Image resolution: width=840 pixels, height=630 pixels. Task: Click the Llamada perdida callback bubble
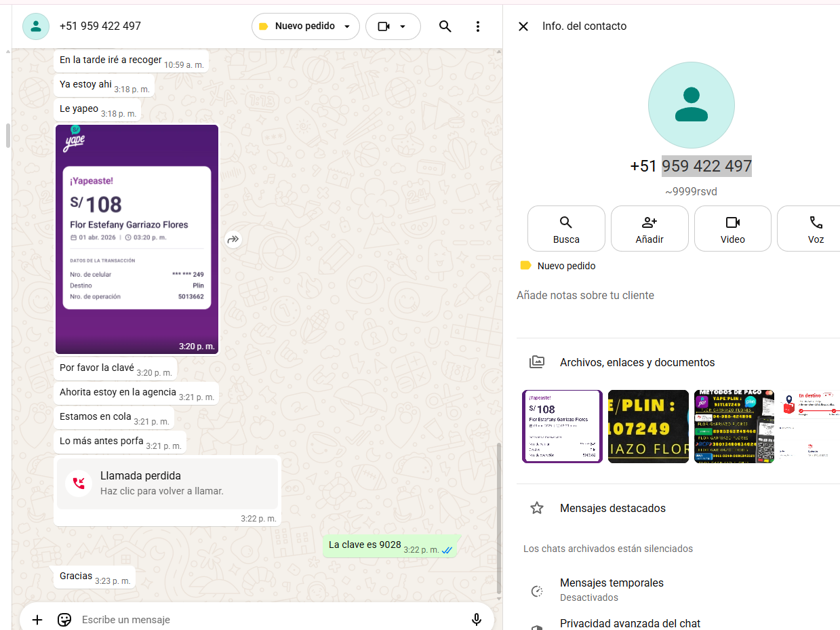pyautogui.click(x=167, y=484)
